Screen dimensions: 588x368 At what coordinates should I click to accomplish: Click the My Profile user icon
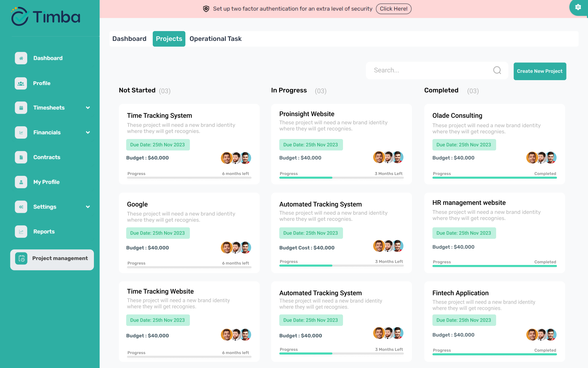(21, 182)
